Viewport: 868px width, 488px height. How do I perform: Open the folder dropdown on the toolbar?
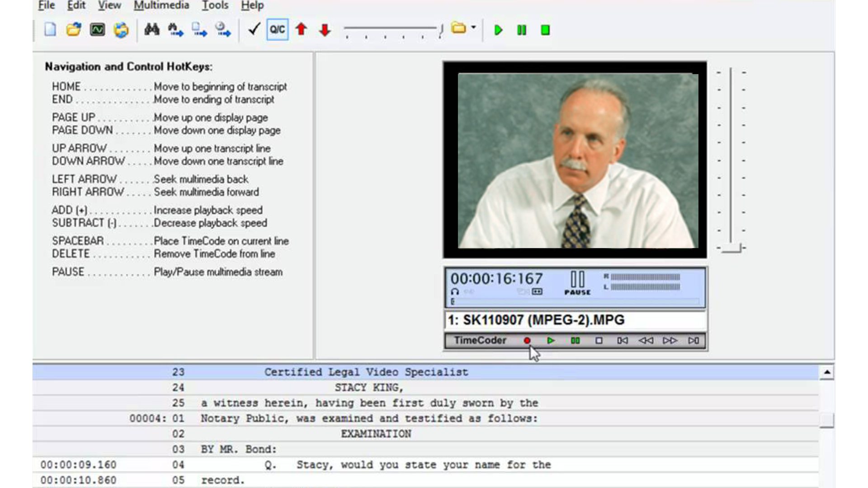(x=473, y=28)
